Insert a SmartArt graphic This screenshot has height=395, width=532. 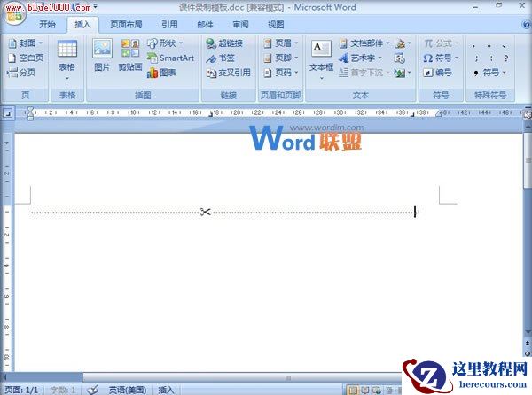(170, 58)
